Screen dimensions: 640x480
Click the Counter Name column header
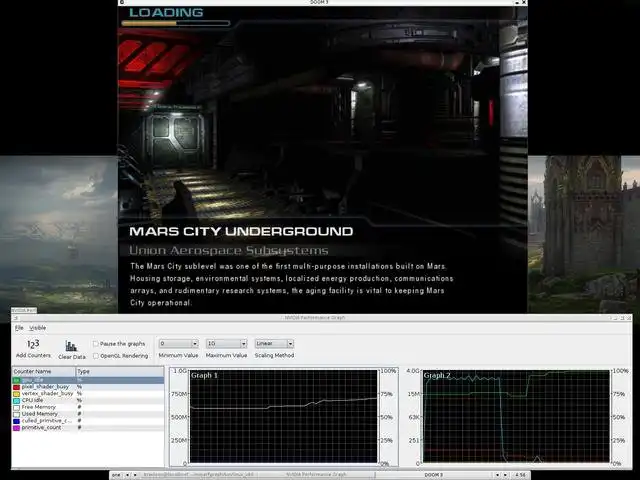44,371
